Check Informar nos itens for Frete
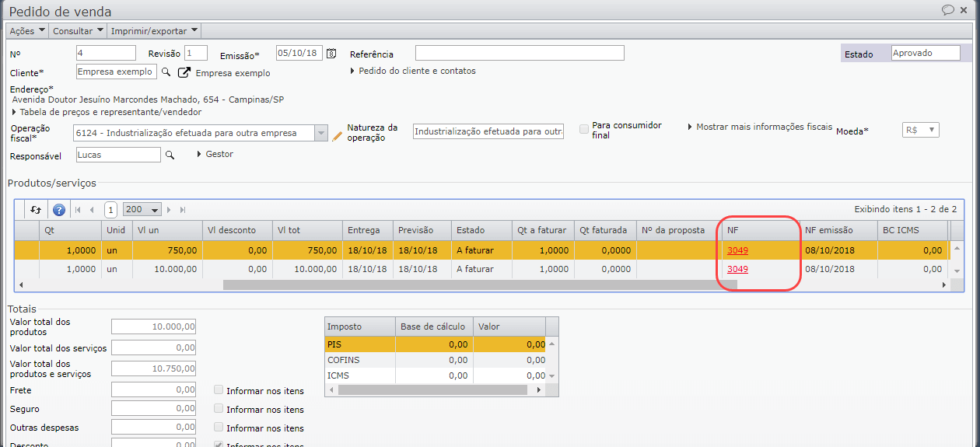Image resolution: width=980 pixels, height=447 pixels. (x=219, y=390)
